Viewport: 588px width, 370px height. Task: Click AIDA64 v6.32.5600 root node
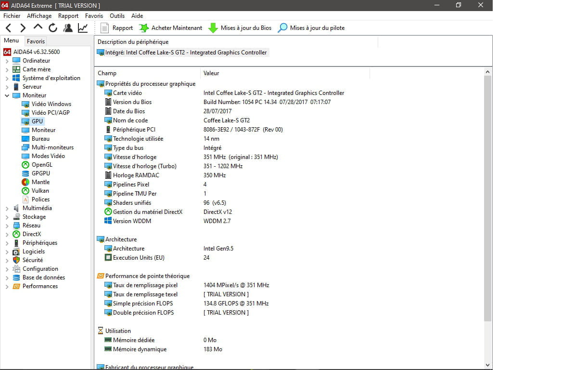coord(32,52)
